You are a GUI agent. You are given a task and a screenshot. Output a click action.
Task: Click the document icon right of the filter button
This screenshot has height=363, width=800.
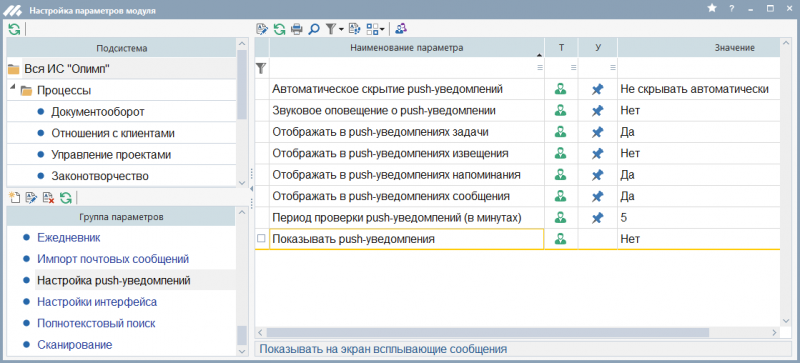[354, 29]
